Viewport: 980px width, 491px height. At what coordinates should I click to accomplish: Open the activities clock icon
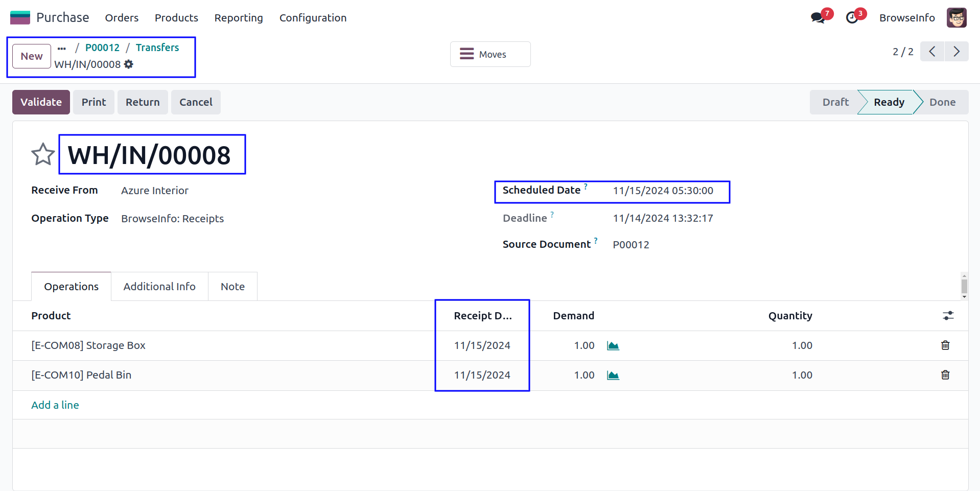click(x=852, y=18)
